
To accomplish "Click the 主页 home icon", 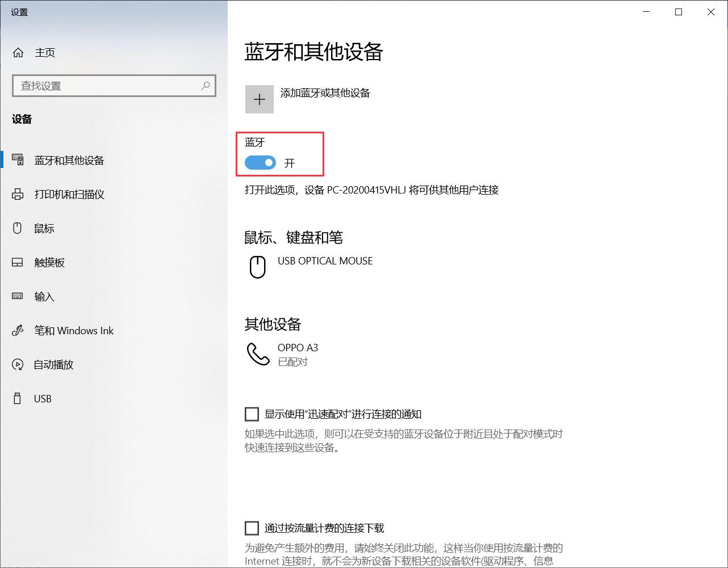I will click(x=18, y=52).
